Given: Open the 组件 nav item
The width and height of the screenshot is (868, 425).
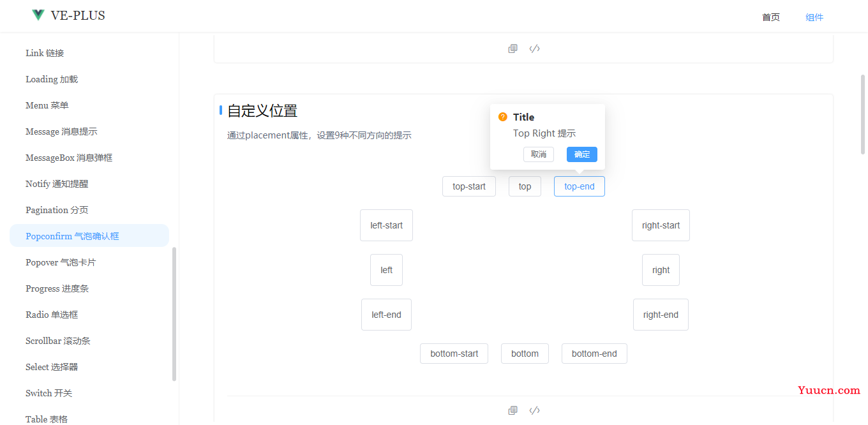Looking at the screenshot, I should point(814,17).
